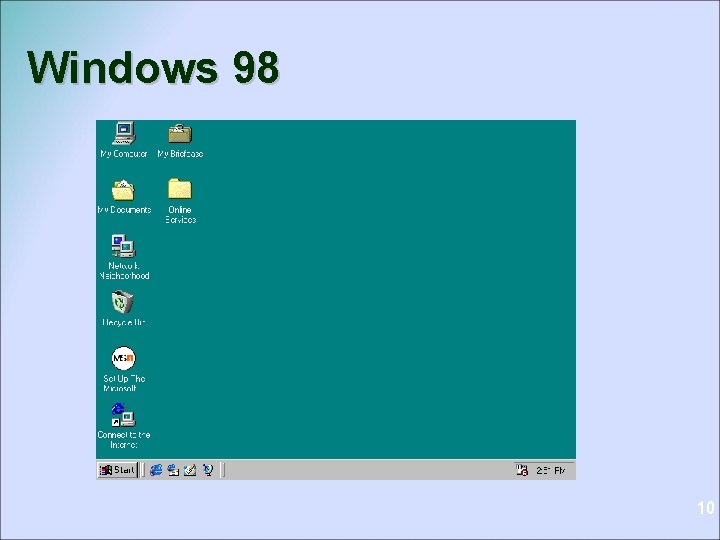Select the Network Neighborhood icon
Image resolution: width=720 pixels, height=540 pixels.
point(124,246)
